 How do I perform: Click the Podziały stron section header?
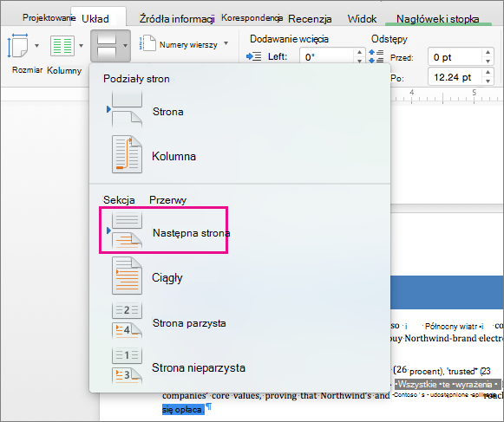[x=136, y=79]
